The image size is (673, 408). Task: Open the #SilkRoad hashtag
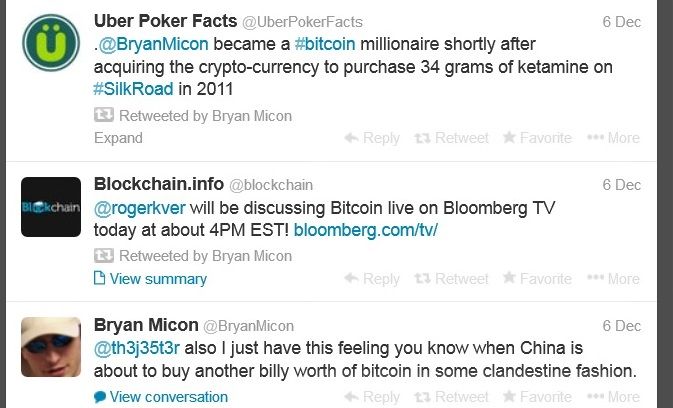coord(133,89)
